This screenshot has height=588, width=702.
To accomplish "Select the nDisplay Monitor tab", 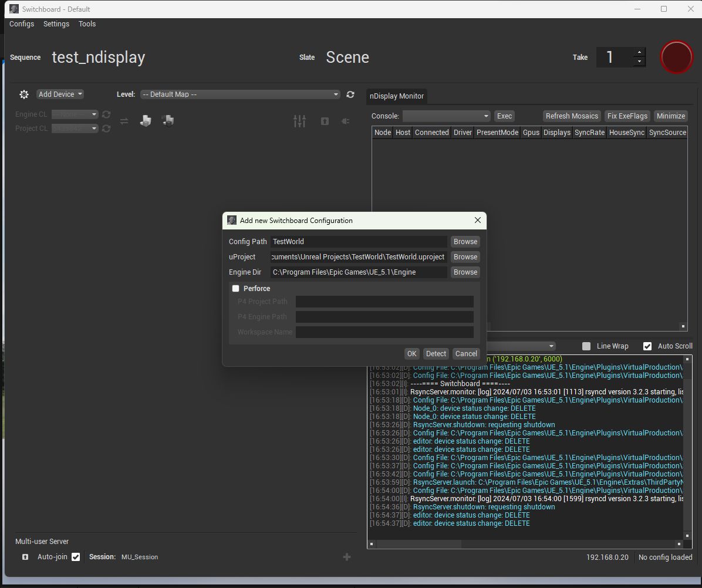I will point(397,96).
